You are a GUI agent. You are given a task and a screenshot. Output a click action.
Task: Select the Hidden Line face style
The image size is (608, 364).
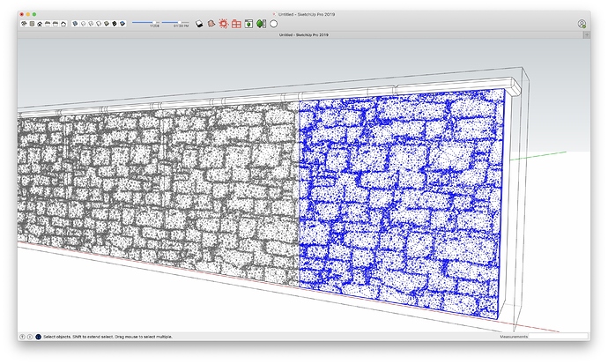pyautogui.click(x=99, y=24)
